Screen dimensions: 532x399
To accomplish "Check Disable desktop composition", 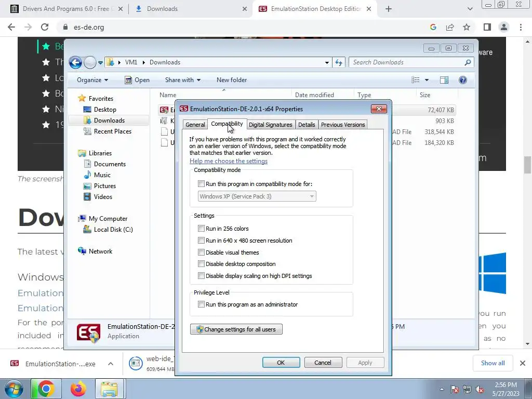I will 201,264.
